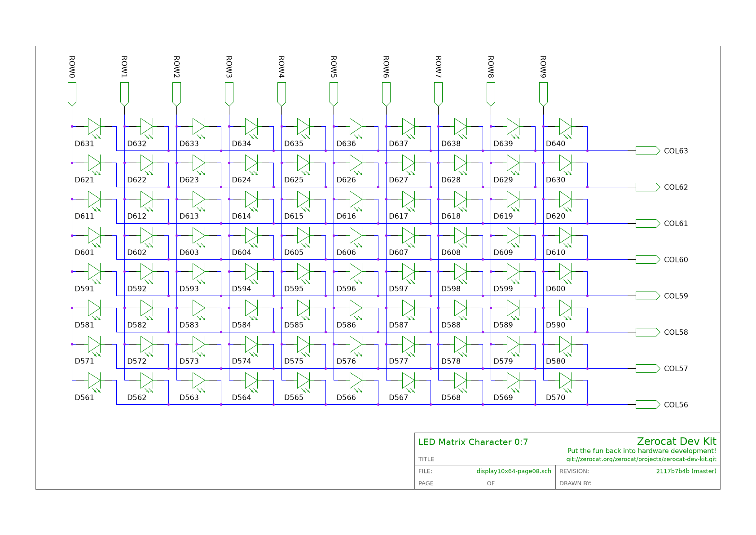Select the COL59 net label
The image size is (756, 535).
coord(676,296)
